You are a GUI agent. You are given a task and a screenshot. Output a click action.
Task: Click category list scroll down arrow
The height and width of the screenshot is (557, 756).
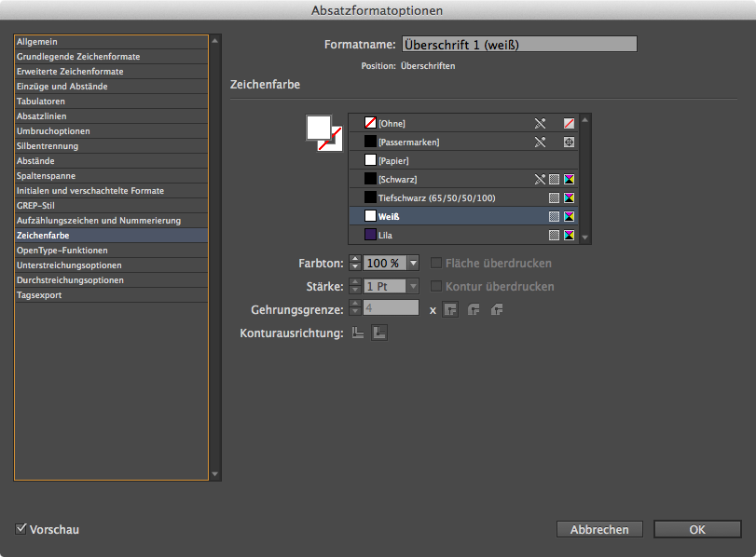tap(215, 474)
